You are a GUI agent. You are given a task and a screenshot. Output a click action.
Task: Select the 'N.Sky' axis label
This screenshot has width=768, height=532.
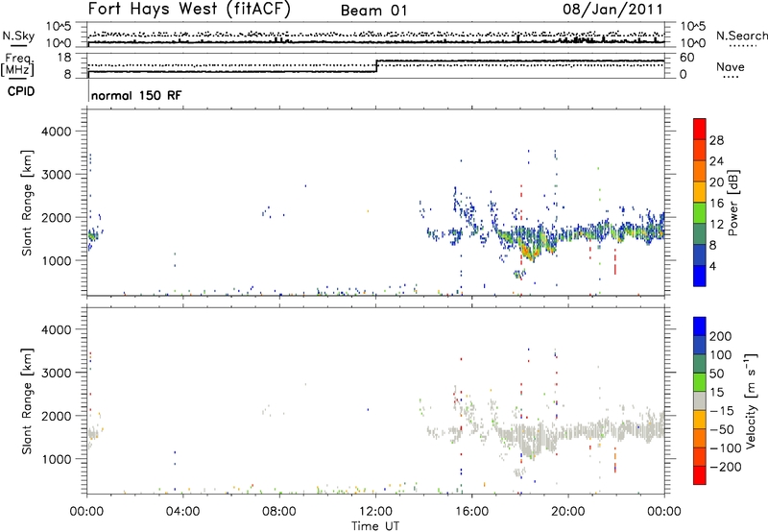pos(18,36)
